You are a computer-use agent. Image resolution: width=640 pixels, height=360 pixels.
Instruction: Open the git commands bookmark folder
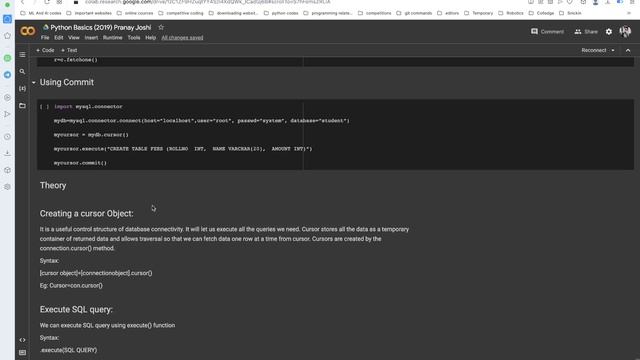(414, 13)
